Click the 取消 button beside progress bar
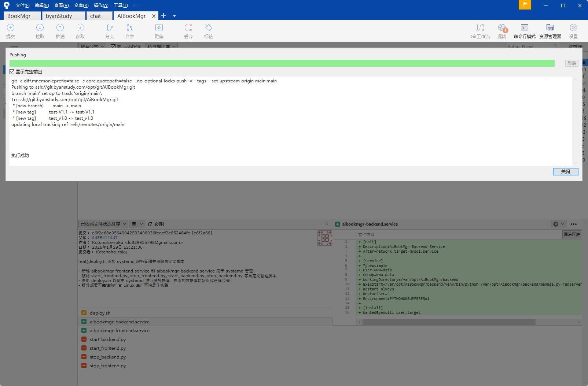Viewport: 588px width, 386px height. coord(572,63)
